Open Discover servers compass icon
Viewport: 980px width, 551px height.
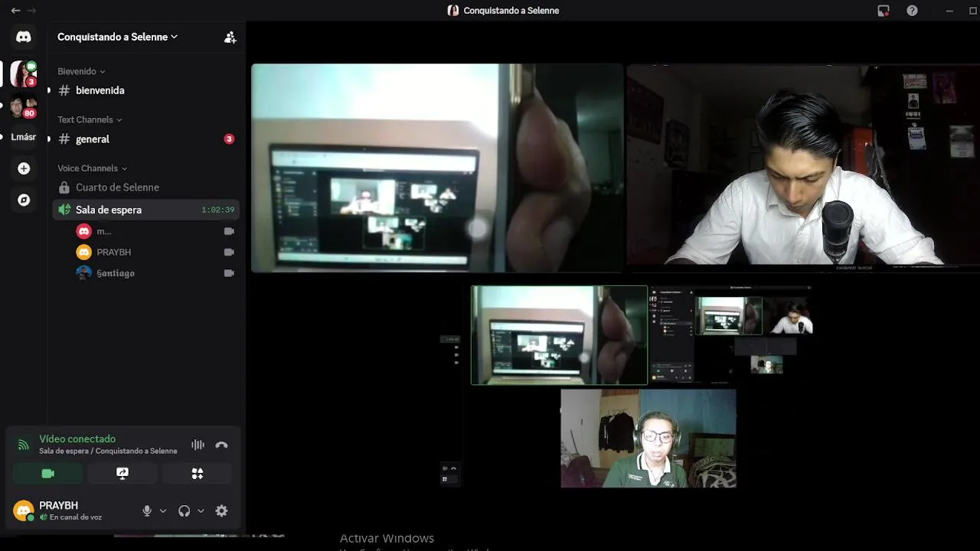click(24, 200)
